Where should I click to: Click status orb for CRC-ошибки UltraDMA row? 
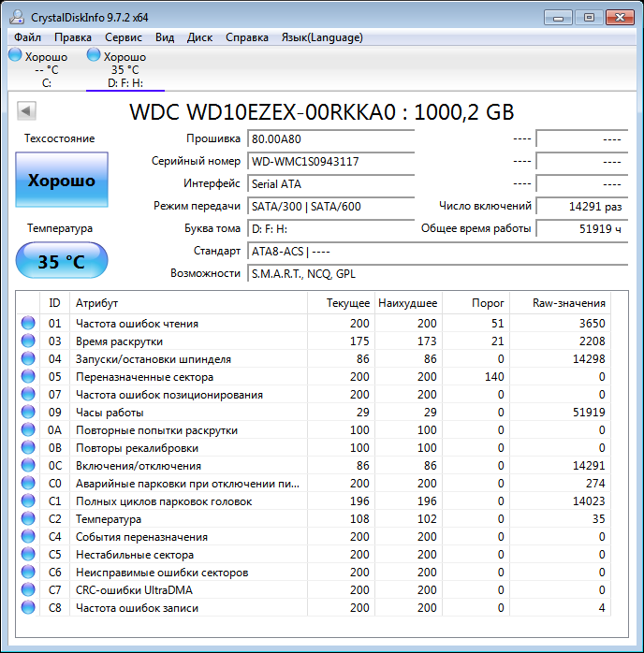pyautogui.click(x=27, y=590)
